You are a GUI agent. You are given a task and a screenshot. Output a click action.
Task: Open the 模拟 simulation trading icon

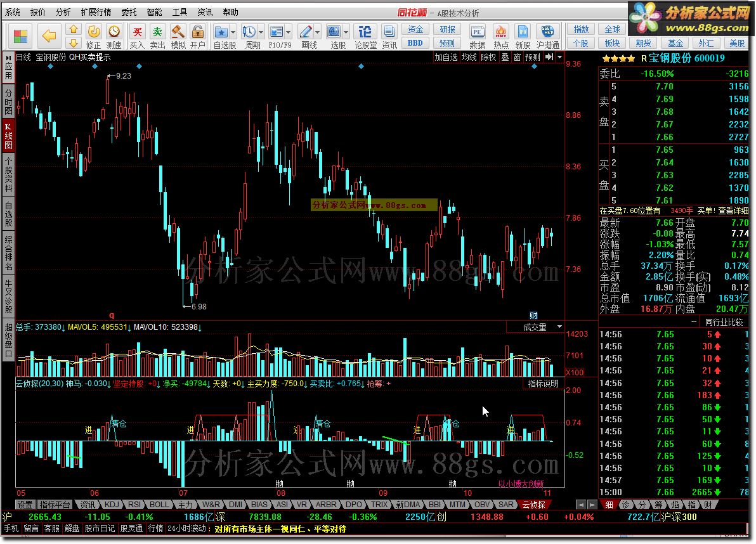point(178,37)
